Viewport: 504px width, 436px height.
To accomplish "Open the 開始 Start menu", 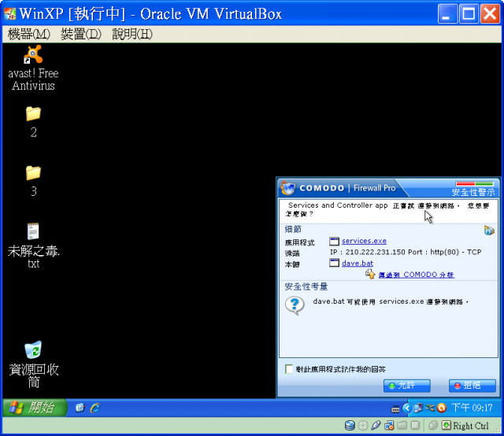I will 35,408.
